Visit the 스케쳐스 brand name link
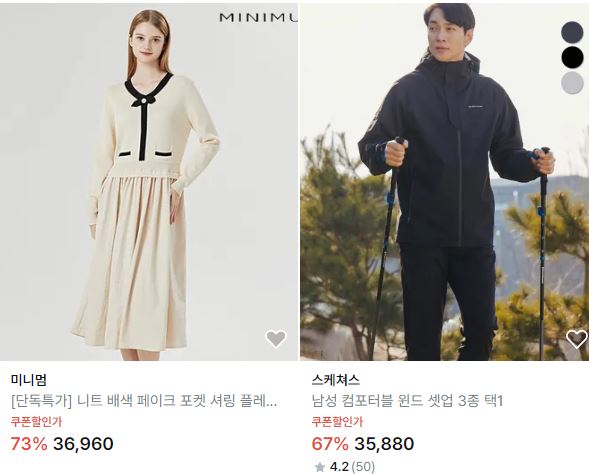Screen dimensions: 589x474 click(335, 380)
